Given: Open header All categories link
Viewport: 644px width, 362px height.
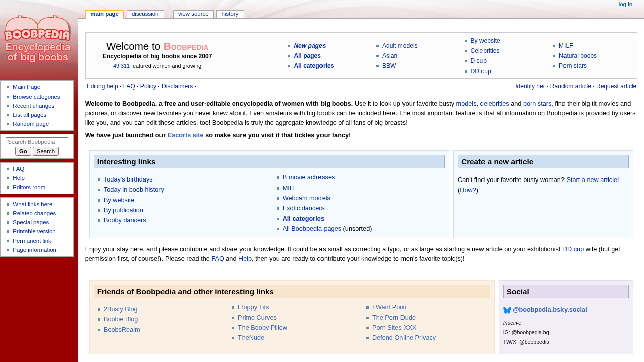Looking at the screenshot, I should point(314,66).
